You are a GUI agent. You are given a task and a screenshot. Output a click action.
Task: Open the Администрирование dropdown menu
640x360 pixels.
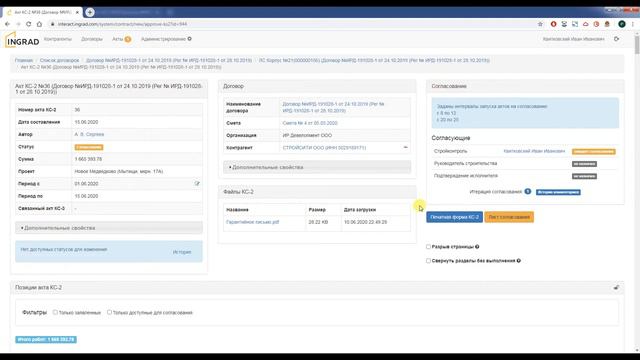(166, 39)
